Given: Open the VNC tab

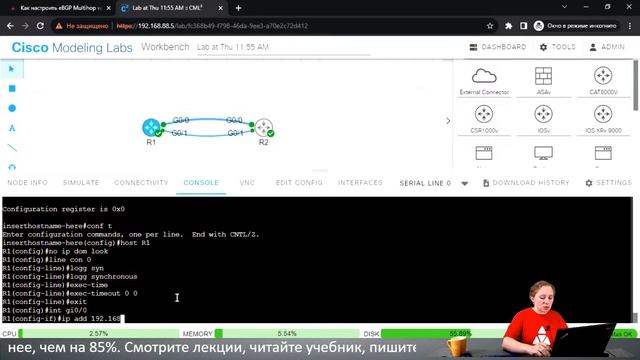Looking at the screenshot, I should click(247, 183).
